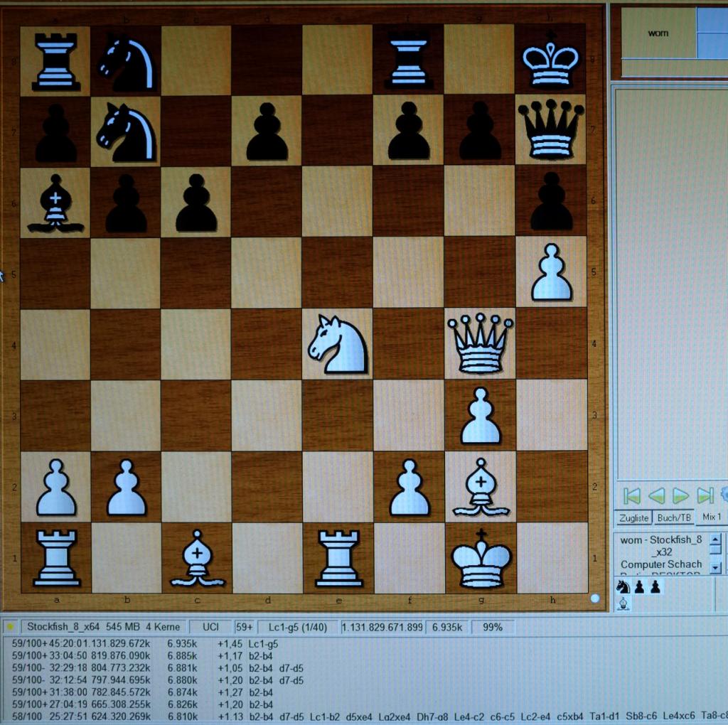Viewport: 728px width, 725px height.
Task: Switch to the Buch/TB tab
Action: point(674,517)
